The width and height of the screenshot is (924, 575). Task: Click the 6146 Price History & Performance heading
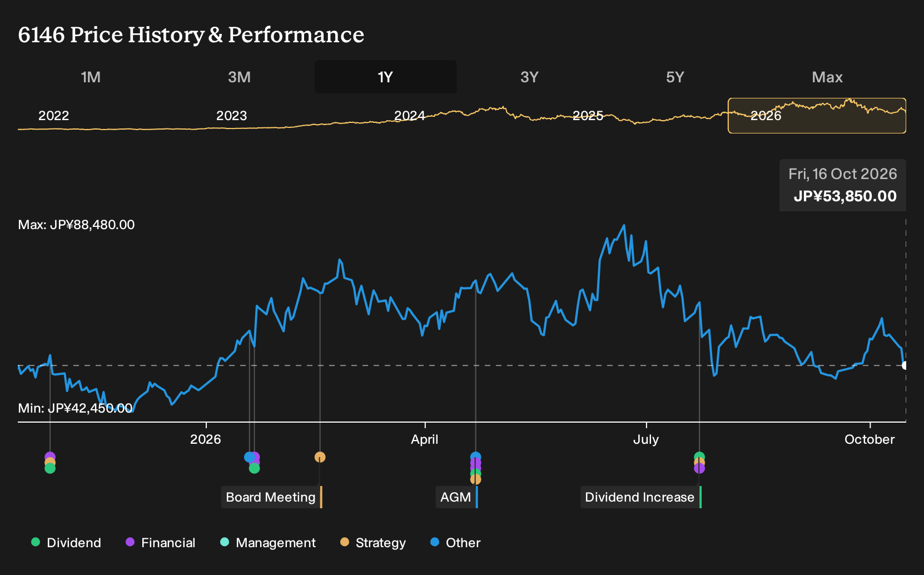click(x=191, y=34)
